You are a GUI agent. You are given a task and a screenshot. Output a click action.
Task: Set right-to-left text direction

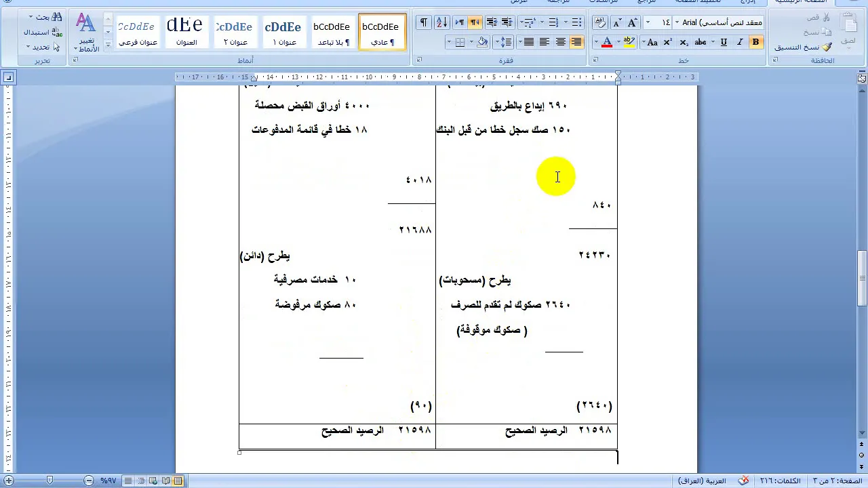(x=475, y=22)
